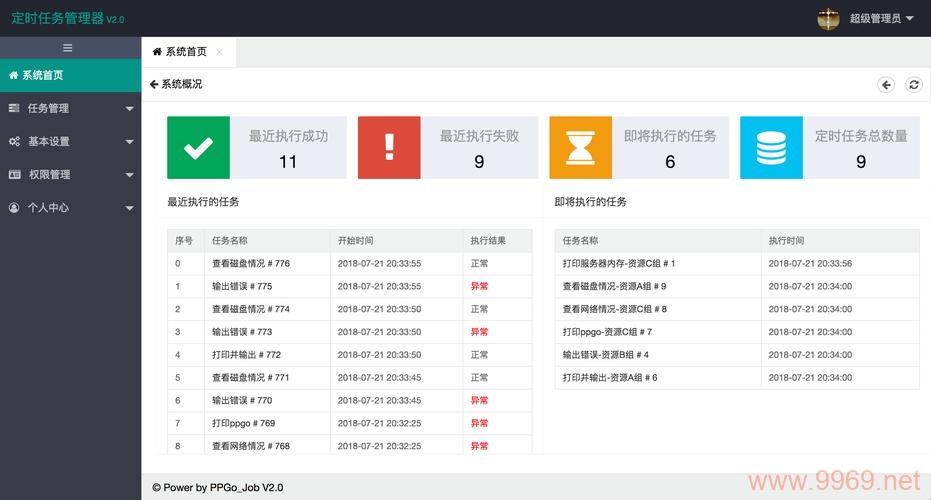
Task: Open 任务管理 sidebar menu
Action: tap(71, 109)
